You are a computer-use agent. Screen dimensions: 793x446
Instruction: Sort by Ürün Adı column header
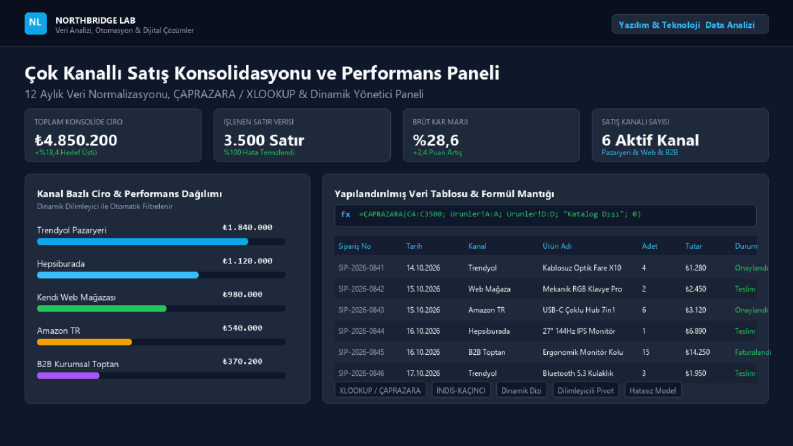[557, 246]
